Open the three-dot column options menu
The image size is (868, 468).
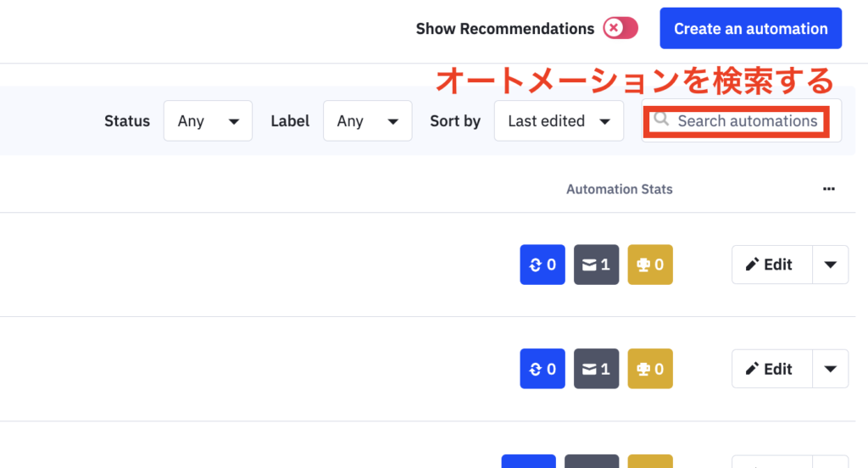click(829, 189)
